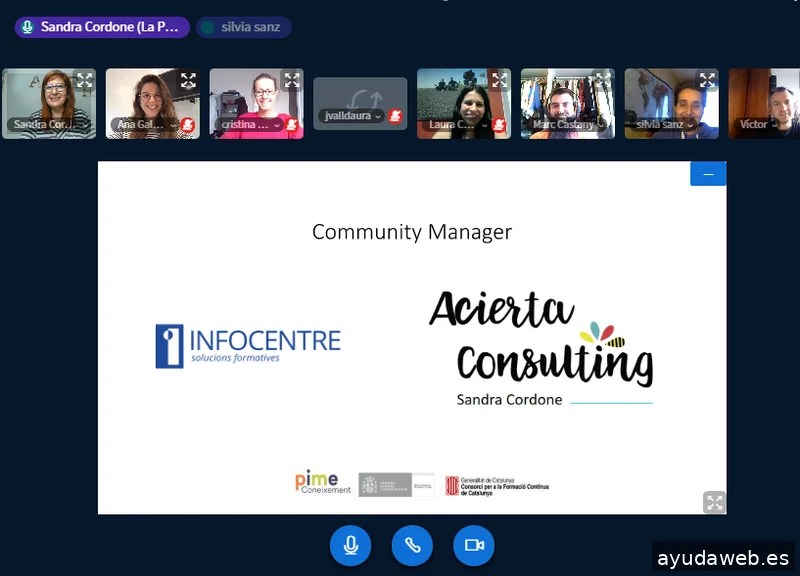Open the Laura C webcam name dropdown
Screen dimensions: 800x576
(457, 124)
